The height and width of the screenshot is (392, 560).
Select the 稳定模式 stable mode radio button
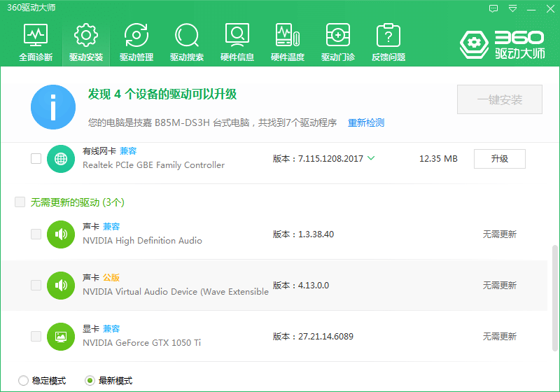click(x=23, y=381)
